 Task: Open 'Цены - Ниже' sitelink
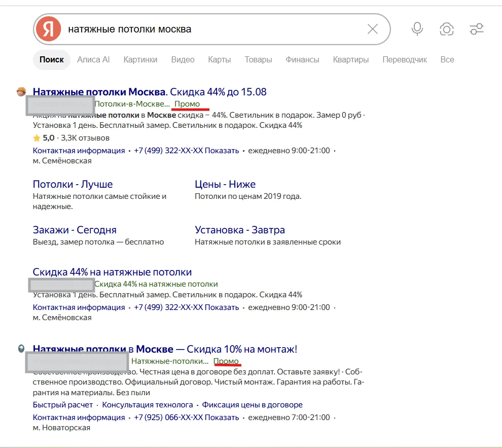[x=225, y=184]
